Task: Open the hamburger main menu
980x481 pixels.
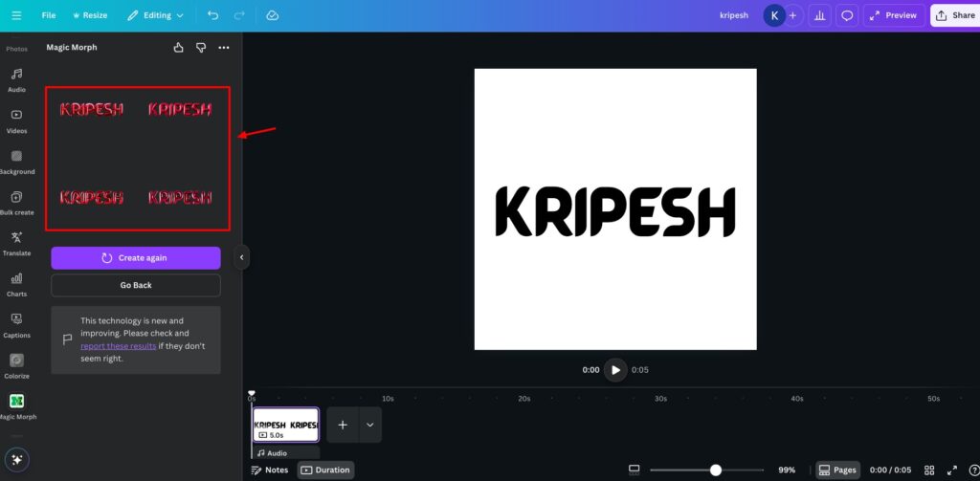Action: click(x=17, y=15)
